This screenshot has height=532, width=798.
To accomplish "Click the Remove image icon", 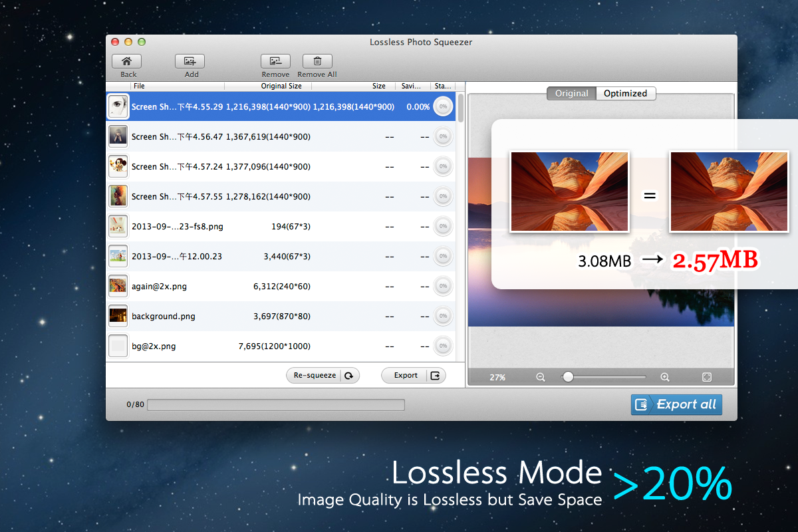I will pyautogui.click(x=275, y=61).
